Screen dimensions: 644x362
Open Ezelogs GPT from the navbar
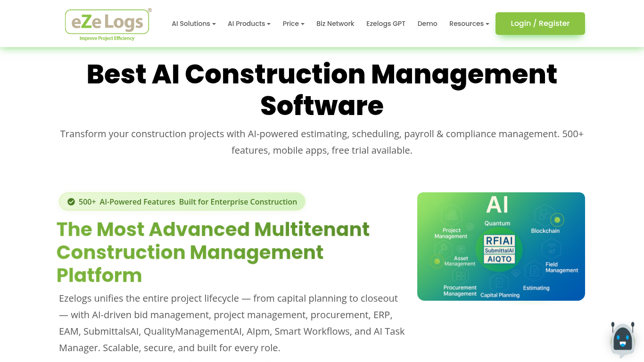tap(386, 24)
